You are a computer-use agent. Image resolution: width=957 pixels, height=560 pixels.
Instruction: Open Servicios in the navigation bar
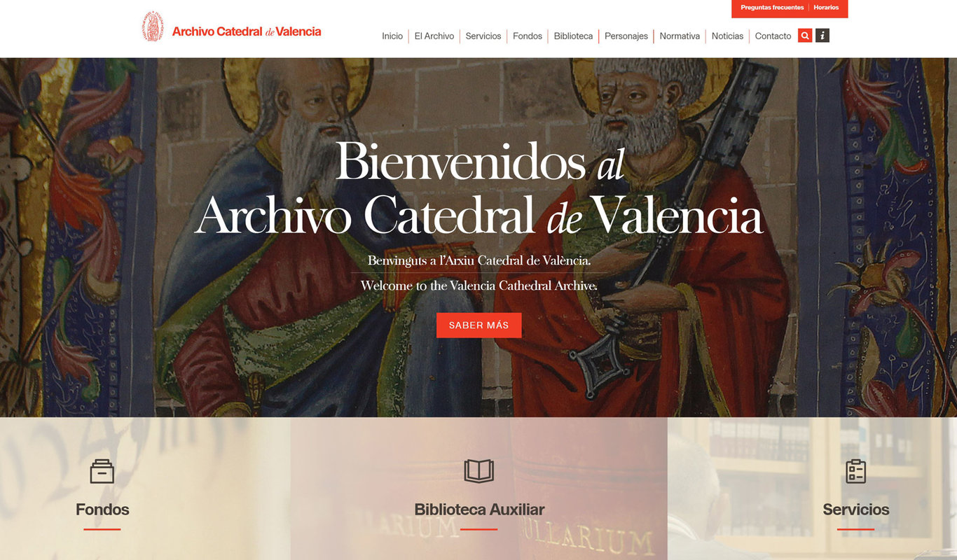[483, 36]
